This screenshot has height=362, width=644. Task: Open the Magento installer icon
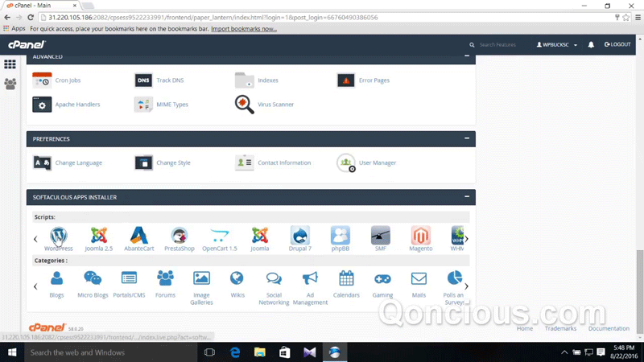coord(420,236)
